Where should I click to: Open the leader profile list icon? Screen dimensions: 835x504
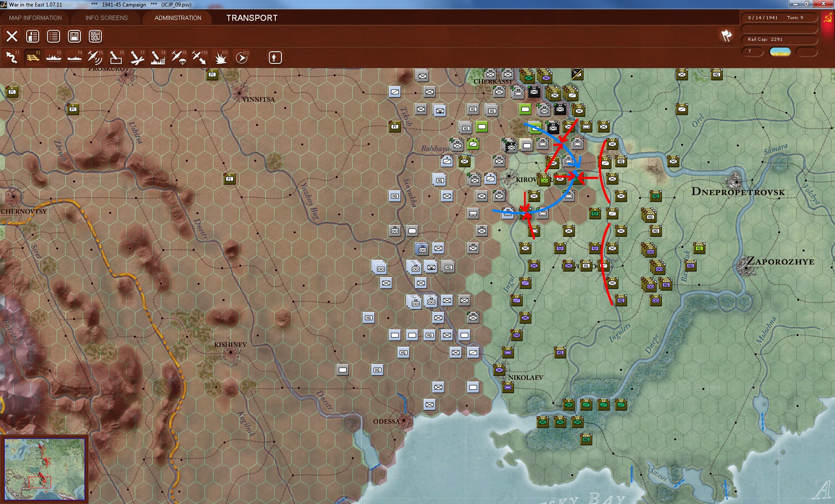coord(33,36)
